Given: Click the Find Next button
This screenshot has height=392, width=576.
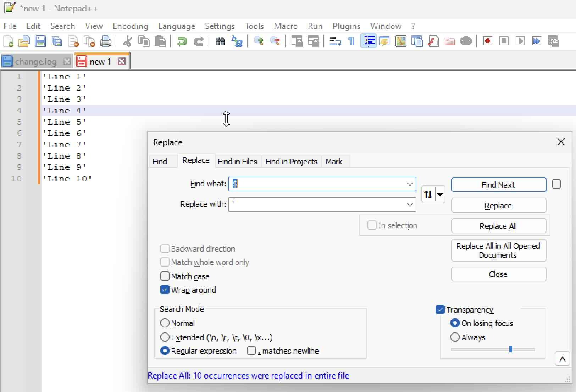Looking at the screenshot, I should [498, 185].
